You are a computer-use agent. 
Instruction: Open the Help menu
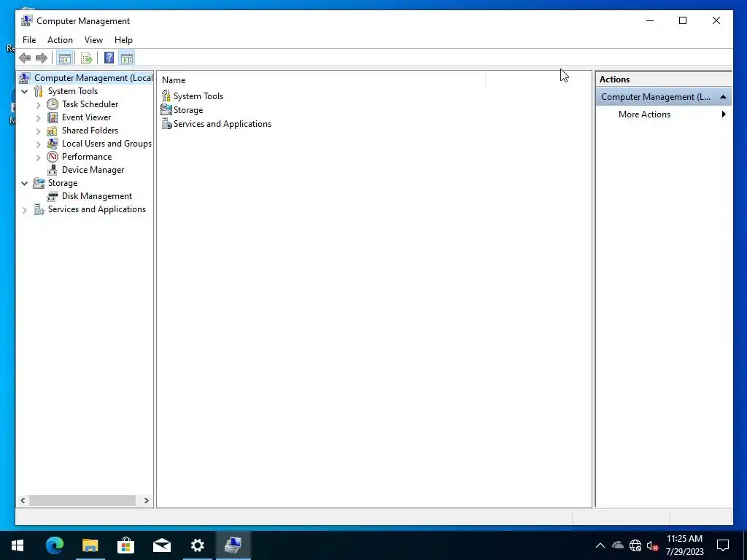click(123, 40)
